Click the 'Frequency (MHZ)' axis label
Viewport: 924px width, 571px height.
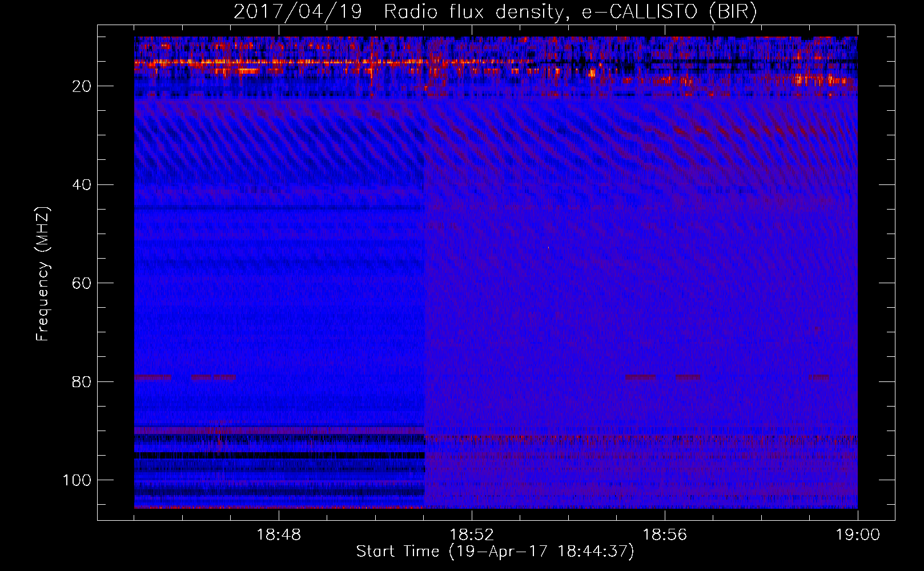pyautogui.click(x=43, y=274)
